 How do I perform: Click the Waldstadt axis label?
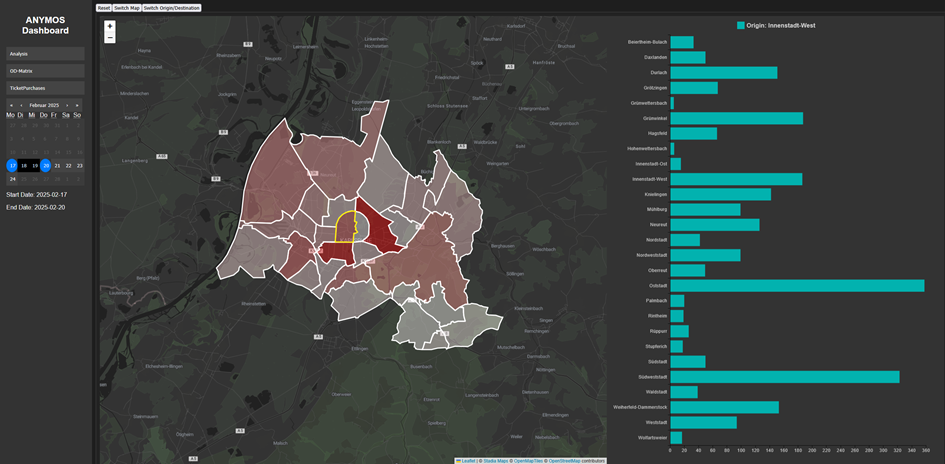(x=655, y=392)
